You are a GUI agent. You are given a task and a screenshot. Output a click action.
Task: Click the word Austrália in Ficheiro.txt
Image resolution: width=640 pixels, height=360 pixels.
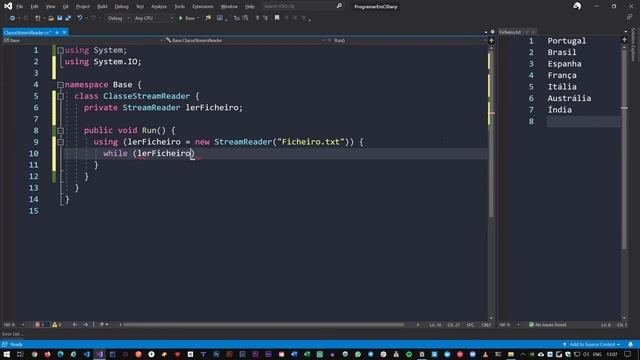[x=569, y=98]
